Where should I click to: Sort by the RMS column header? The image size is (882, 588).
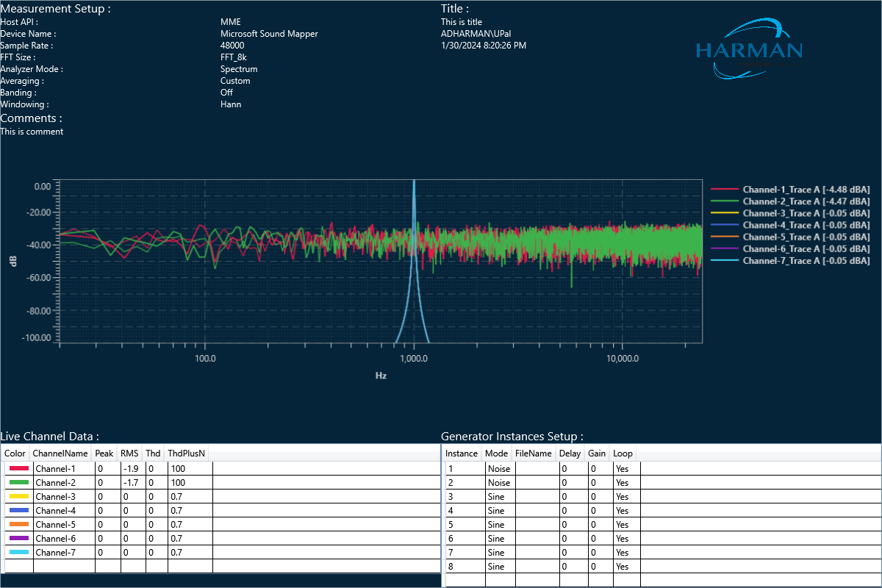(129, 453)
